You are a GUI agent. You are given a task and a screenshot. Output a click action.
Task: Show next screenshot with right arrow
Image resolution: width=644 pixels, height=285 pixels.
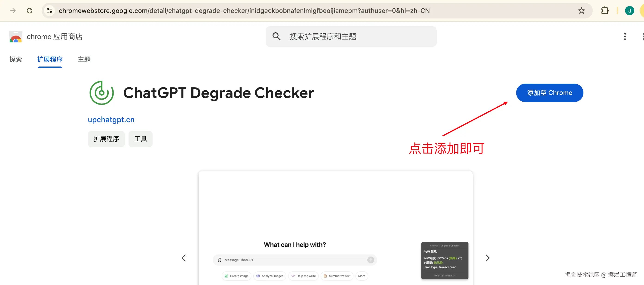(487, 258)
